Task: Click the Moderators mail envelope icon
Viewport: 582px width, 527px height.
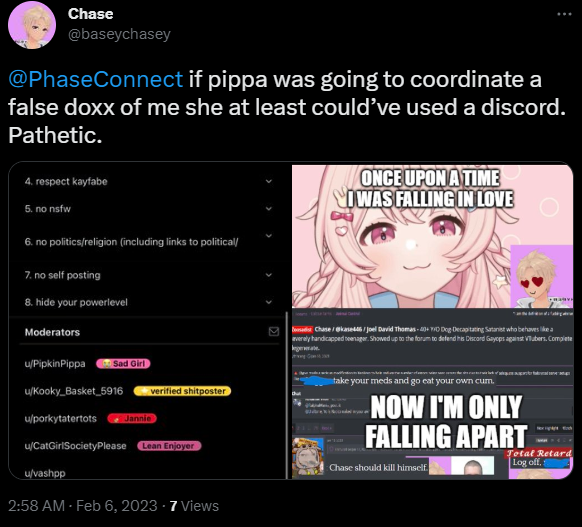Action: coord(274,331)
